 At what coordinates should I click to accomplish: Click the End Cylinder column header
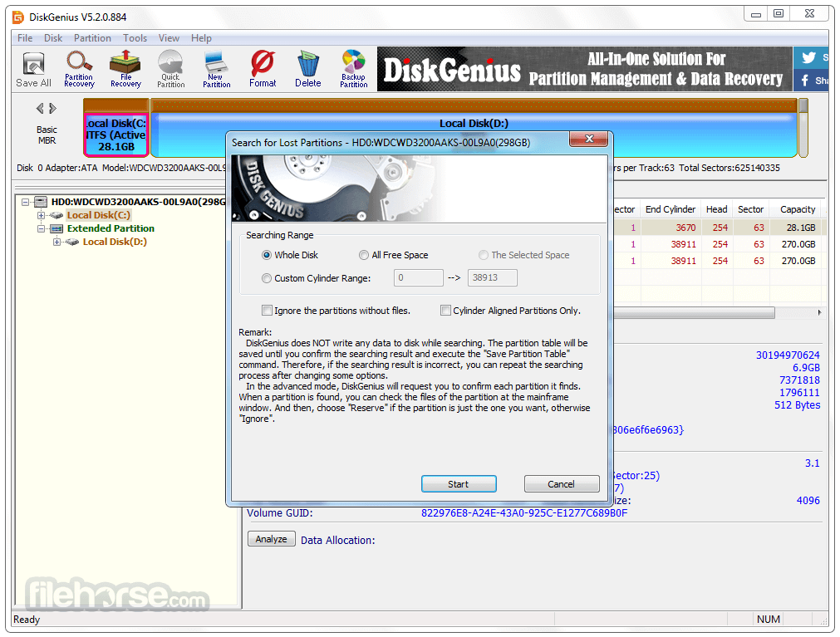pos(671,209)
